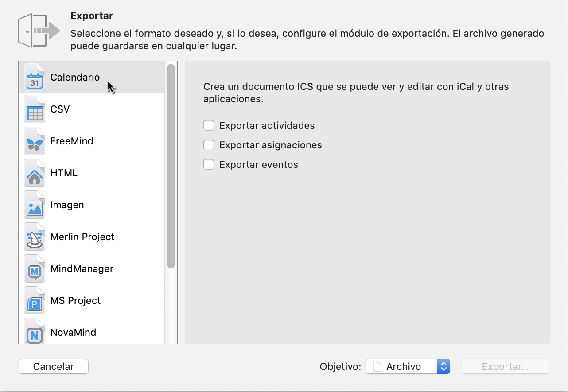Click the Merlin Project wizard hat icon

pos(34,236)
